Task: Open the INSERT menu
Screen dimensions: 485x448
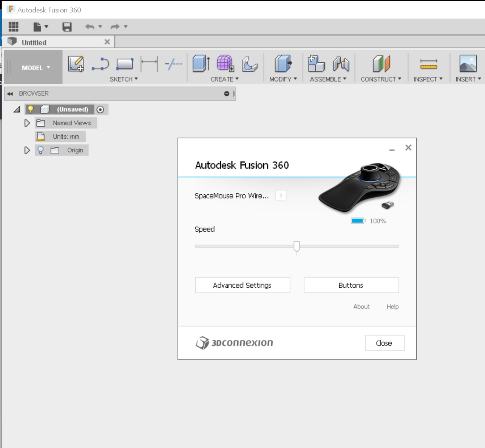Action: pyautogui.click(x=468, y=79)
